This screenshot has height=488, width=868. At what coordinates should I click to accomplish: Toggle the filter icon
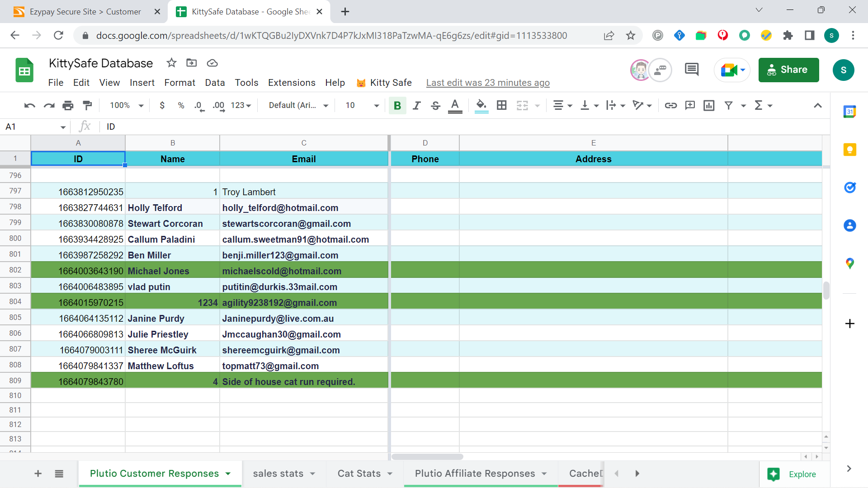728,105
